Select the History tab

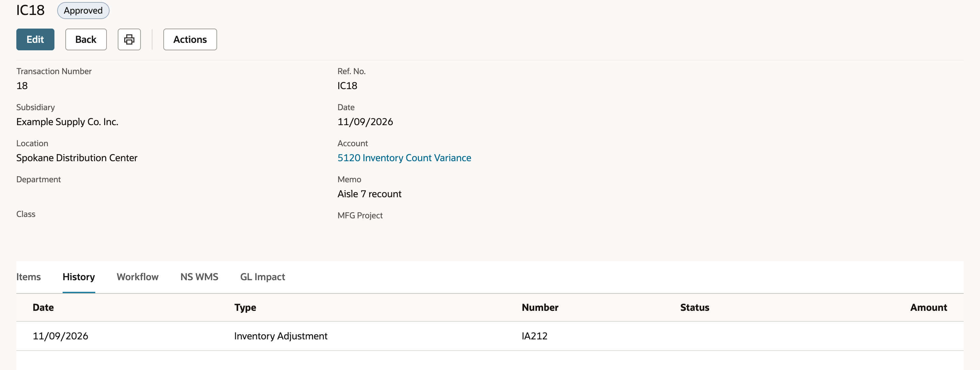[x=79, y=276]
